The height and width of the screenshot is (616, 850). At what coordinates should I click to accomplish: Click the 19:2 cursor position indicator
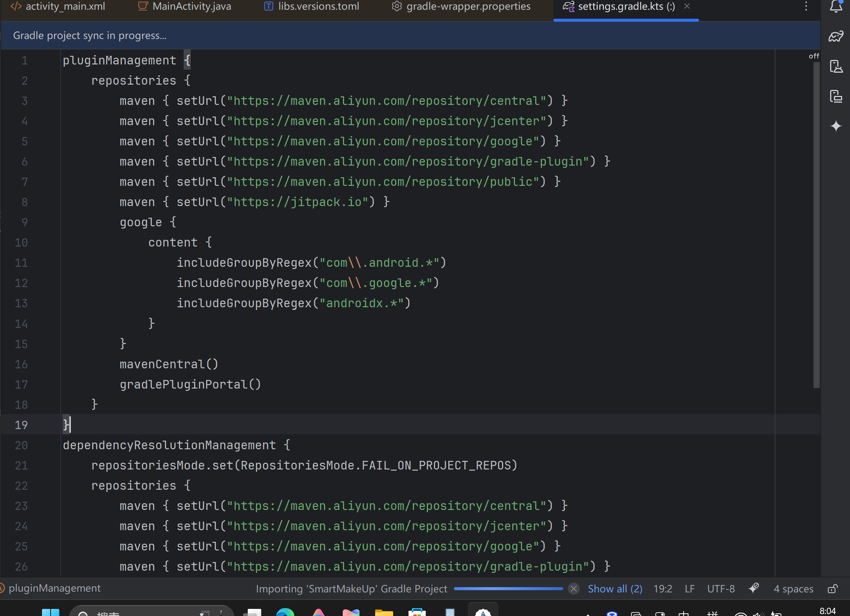pyautogui.click(x=662, y=589)
